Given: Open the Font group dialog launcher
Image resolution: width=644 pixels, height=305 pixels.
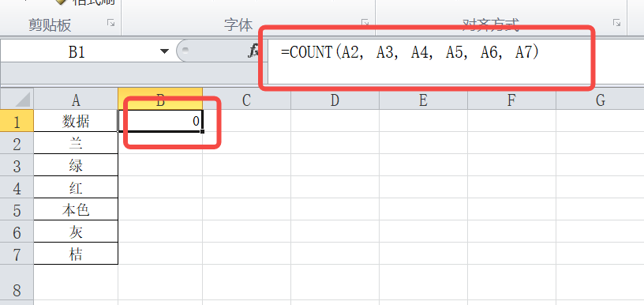Looking at the screenshot, I should pyautogui.click(x=365, y=23).
